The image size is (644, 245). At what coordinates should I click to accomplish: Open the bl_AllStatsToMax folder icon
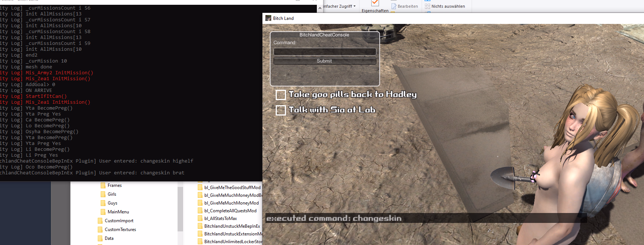click(200, 219)
